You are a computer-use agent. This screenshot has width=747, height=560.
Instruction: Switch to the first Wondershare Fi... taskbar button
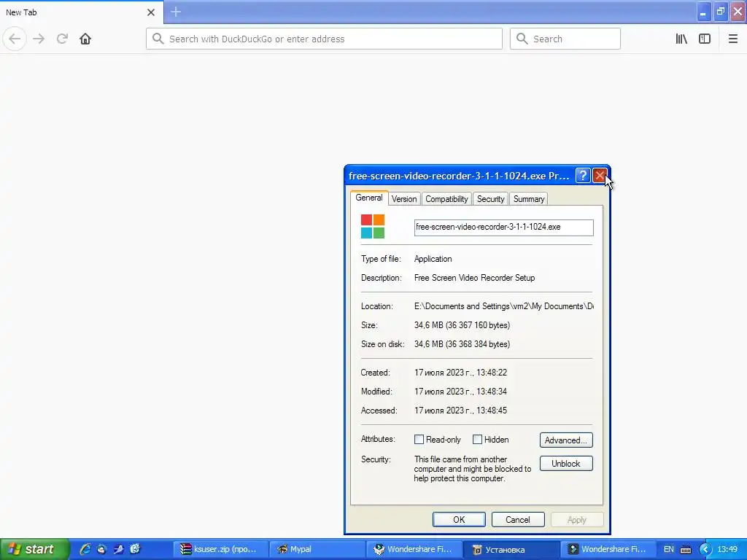(414, 549)
